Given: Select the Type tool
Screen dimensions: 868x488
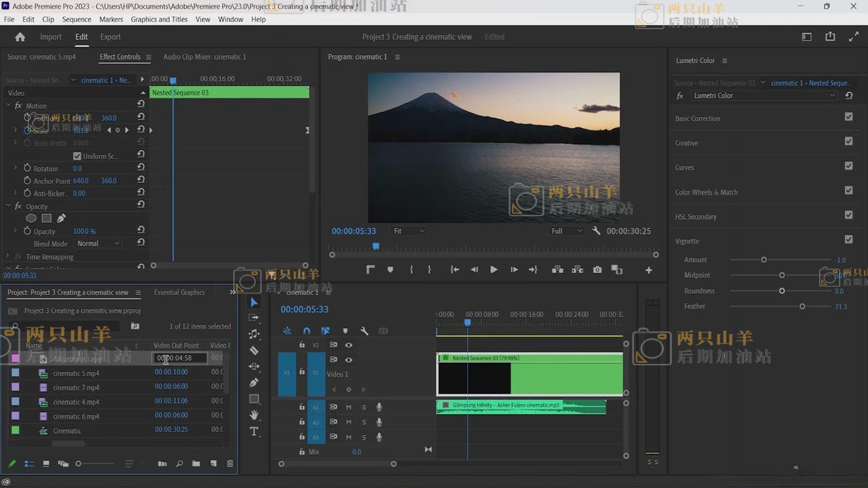Looking at the screenshot, I should click(x=254, y=431).
